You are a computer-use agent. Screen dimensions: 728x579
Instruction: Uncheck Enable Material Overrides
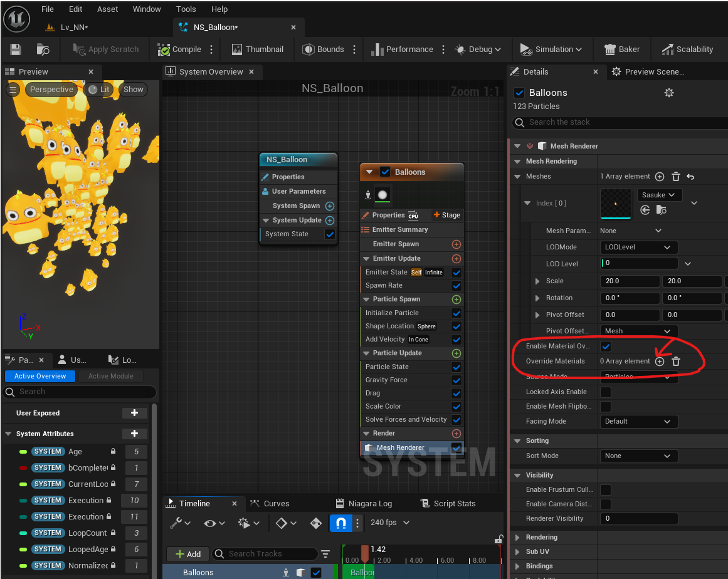pyautogui.click(x=606, y=347)
